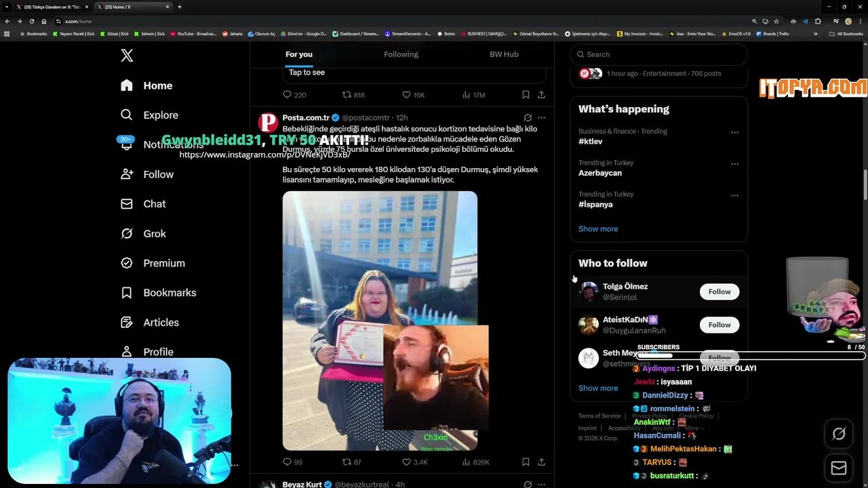Open Tolga Ölmez profile
This screenshot has height=488, width=868.
625,287
